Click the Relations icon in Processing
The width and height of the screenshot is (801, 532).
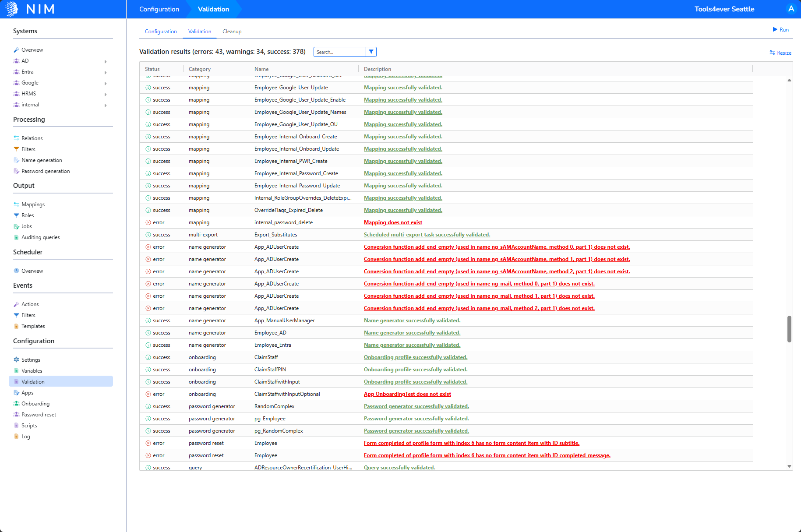16,138
